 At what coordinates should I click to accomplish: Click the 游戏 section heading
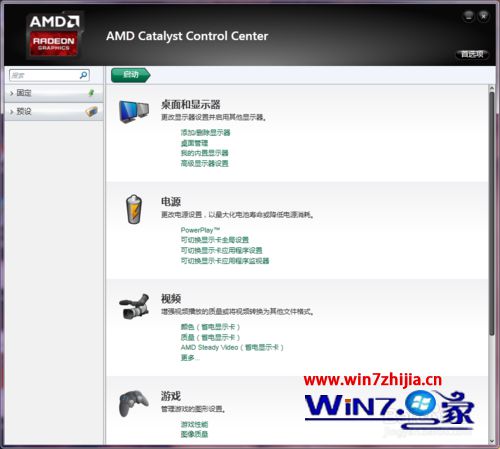coord(171,396)
